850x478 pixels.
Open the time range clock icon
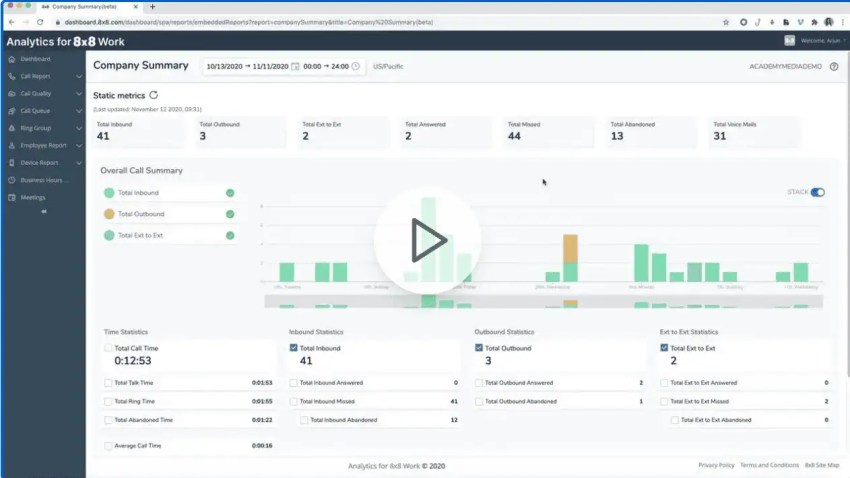(356, 66)
